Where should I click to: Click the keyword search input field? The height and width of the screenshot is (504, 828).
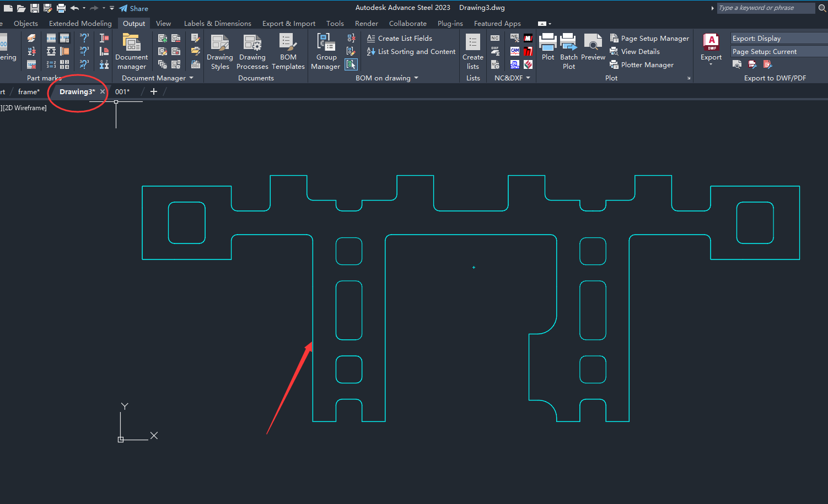click(x=766, y=8)
